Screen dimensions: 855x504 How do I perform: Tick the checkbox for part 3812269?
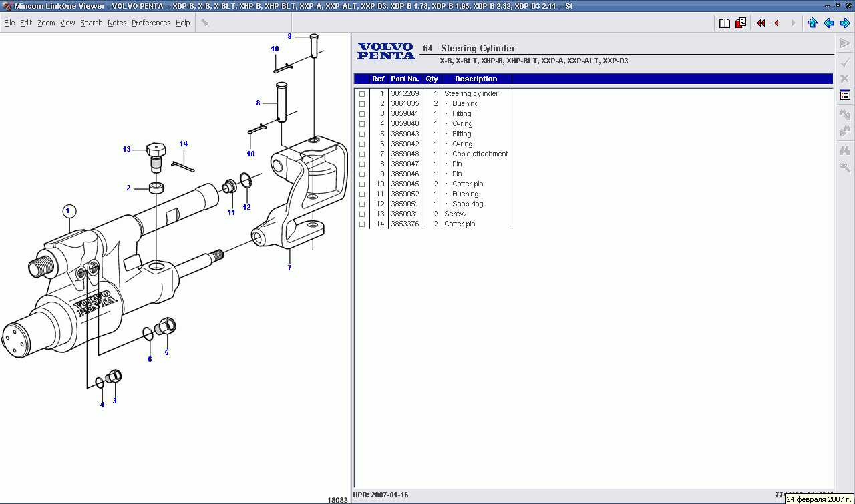pos(362,94)
